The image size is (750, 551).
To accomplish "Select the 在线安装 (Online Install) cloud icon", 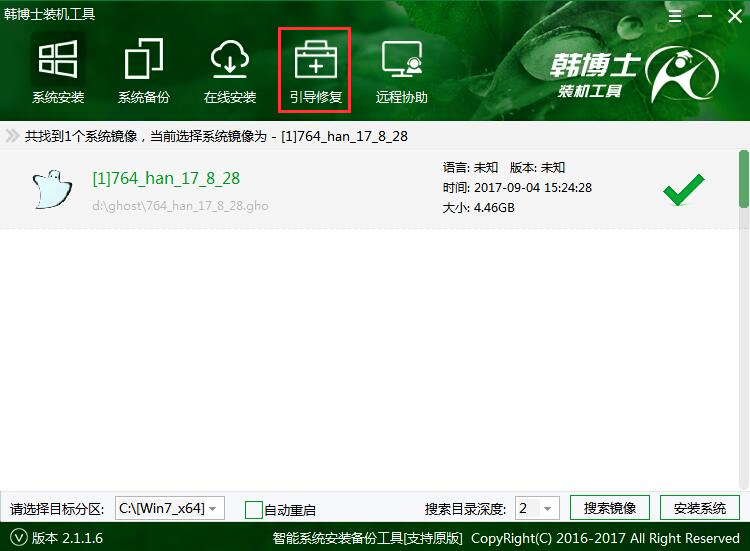I will click(x=229, y=70).
